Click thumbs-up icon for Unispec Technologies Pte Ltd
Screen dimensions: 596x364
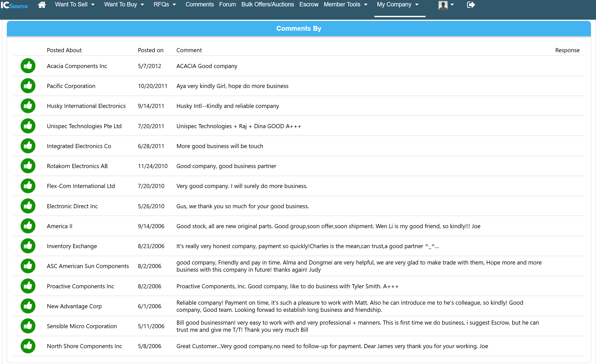click(28, 126)
